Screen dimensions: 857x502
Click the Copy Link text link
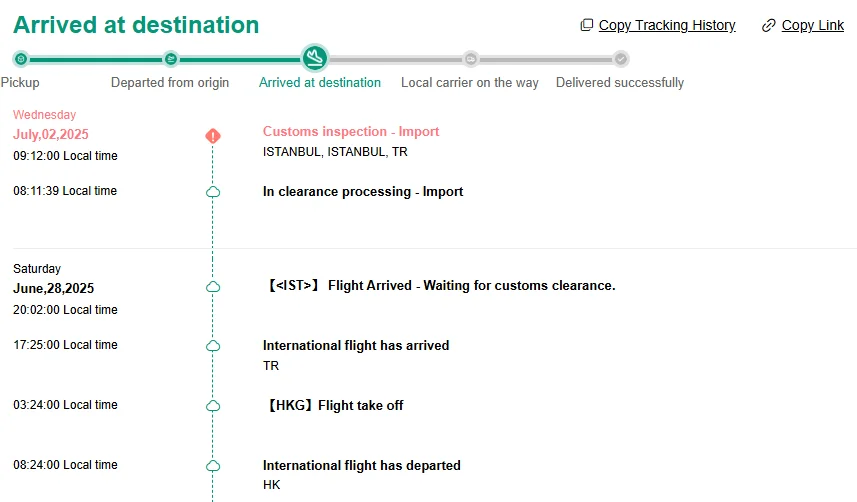tap(812, 25)
